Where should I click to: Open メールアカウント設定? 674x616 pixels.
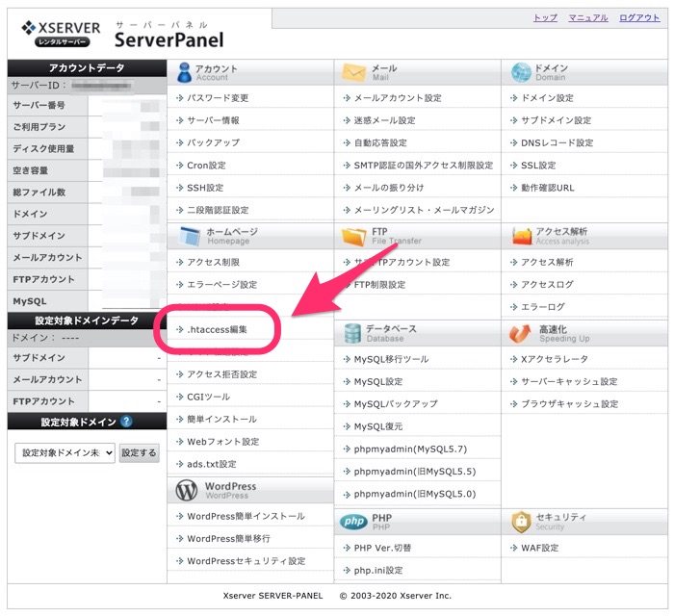pos(398,98)
